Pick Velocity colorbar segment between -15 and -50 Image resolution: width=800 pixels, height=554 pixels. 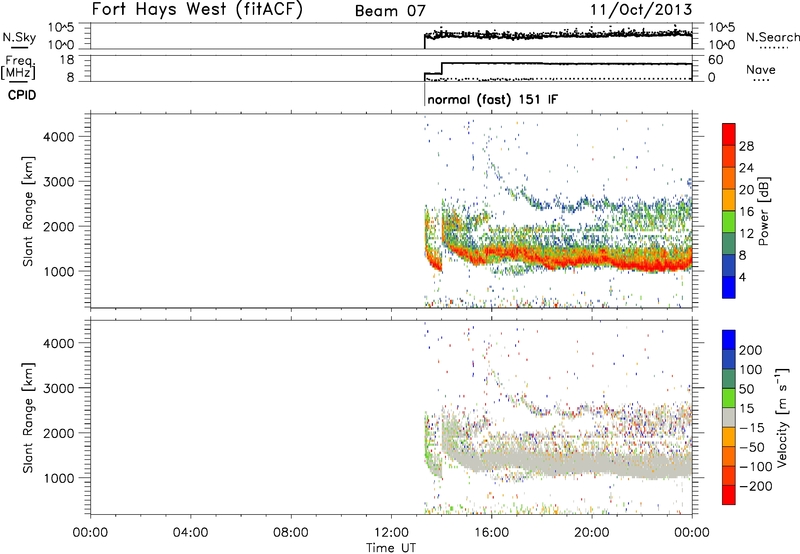(729, 437)
